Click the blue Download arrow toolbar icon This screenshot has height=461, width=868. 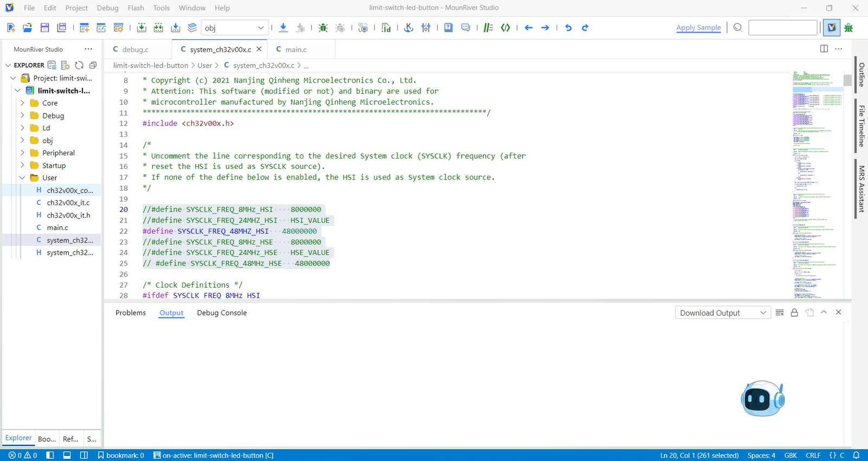[283, 28]
